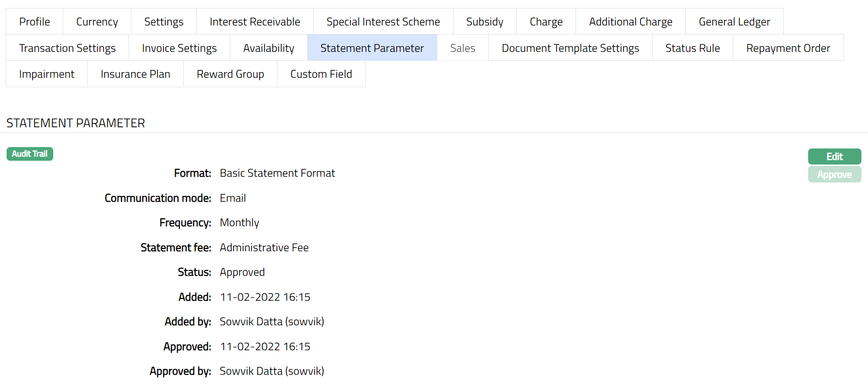Open Transaction Settings tab
Viewport: 868px width, 387px height.
point(67,48)
